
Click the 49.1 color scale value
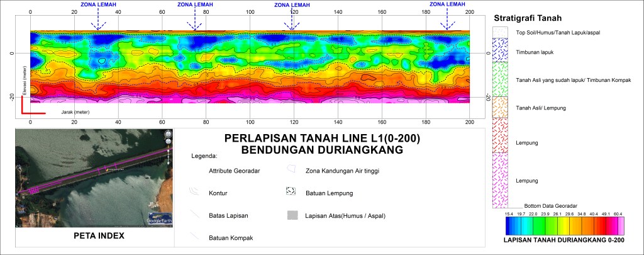pyautogui.click(x=605, y=214)
